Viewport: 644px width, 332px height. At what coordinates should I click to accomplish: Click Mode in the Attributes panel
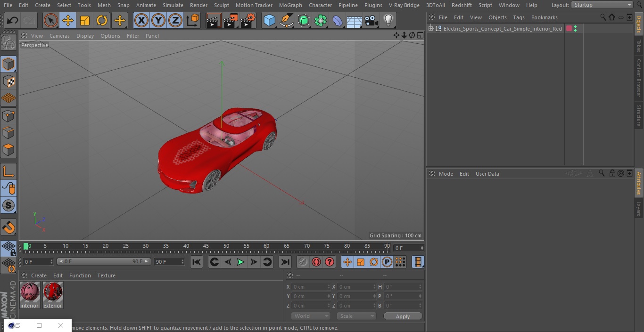tap(446, 174)
